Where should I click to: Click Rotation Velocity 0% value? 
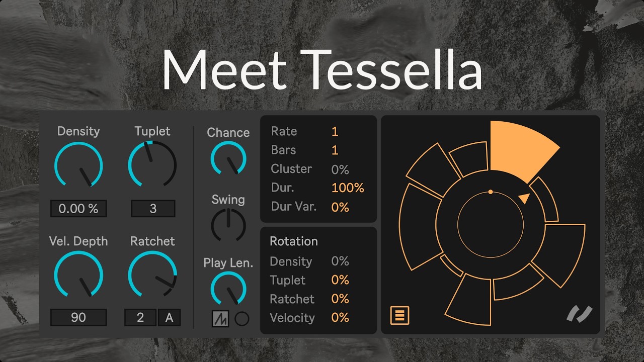tap(340, 318)
